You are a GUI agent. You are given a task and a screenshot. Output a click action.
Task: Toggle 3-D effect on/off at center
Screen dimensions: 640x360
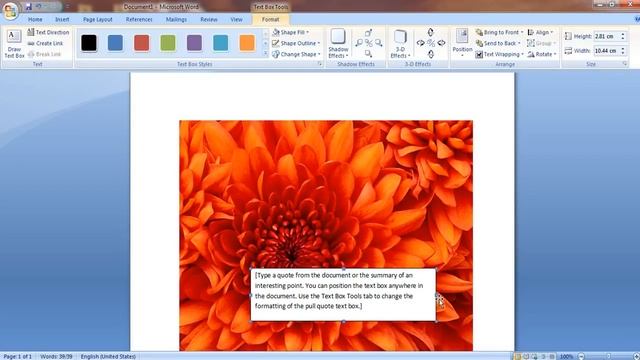pyautogui.click(x=431, y=43)
